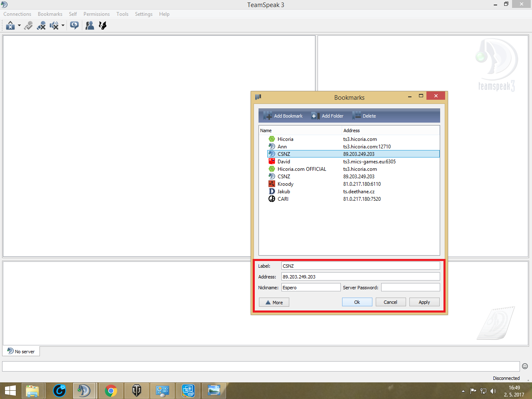Click the chat message input field

pyautogui.click(x=261, y=366)
